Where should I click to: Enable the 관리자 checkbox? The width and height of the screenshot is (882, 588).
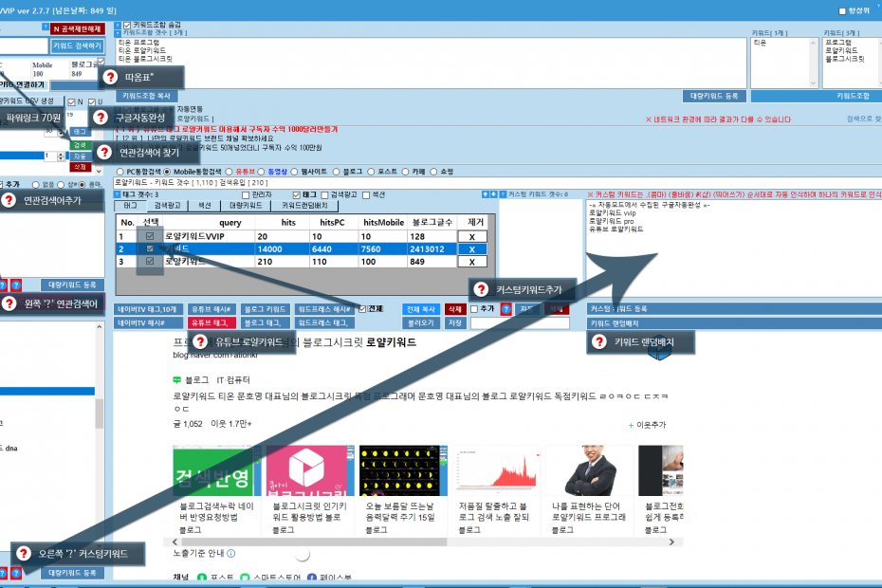246,195
